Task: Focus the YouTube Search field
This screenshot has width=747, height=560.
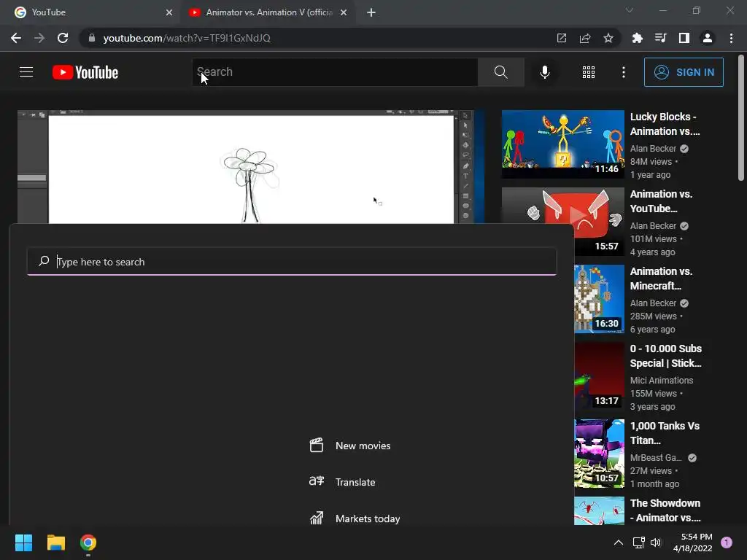Action: point(335,72)
